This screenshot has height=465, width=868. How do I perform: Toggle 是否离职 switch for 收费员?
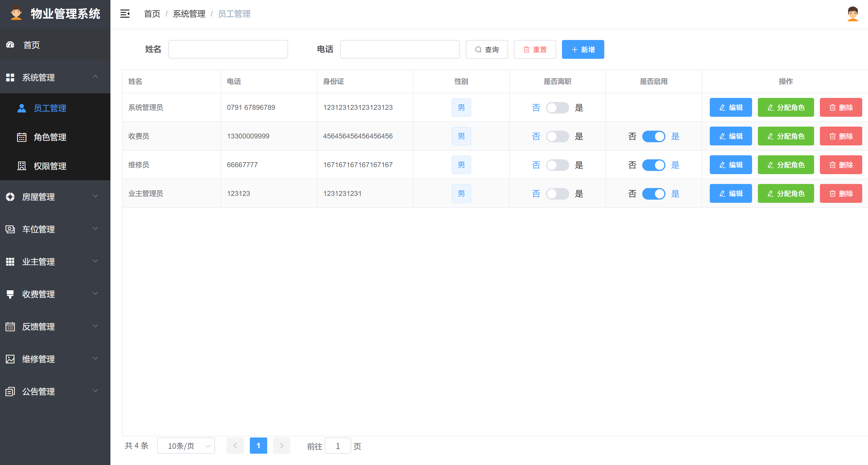click(x=557, y=136)
